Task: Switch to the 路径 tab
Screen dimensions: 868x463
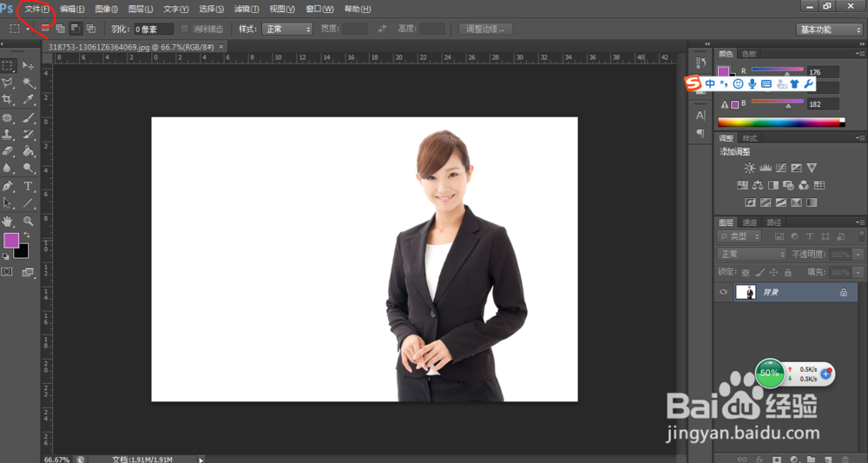Action: click(x=774, y=222)
